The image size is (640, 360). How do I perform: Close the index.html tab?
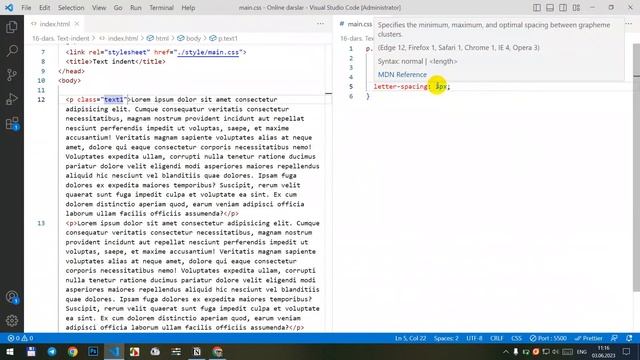(x=77, y=24)
